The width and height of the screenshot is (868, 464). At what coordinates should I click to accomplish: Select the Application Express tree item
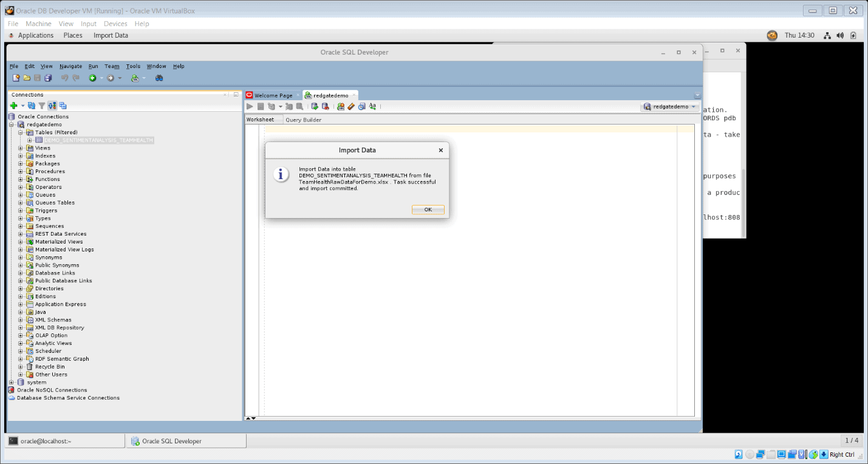point(61,304)
